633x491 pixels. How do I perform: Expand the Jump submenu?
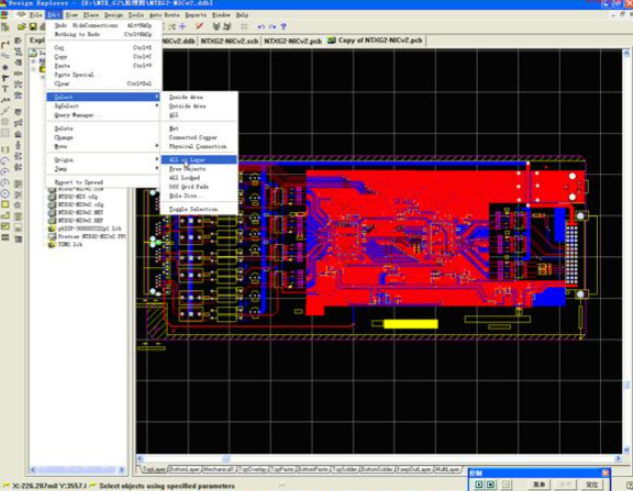click(x=60, y=169)
